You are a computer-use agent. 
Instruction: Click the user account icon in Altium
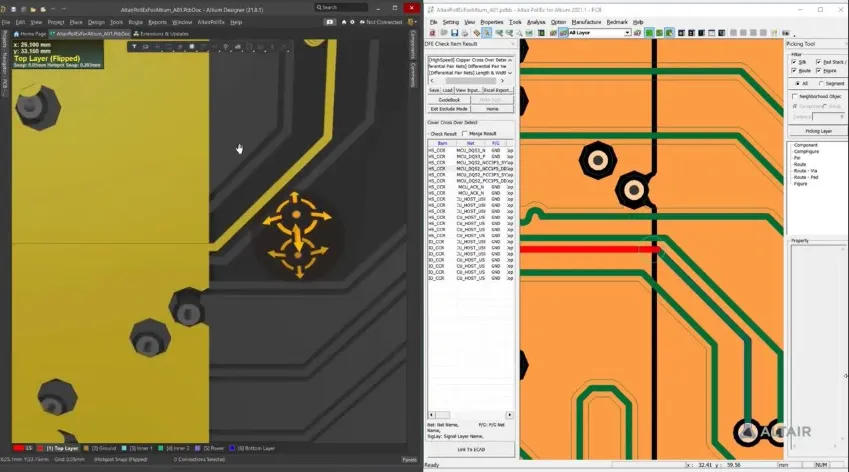tap(410, 22)
